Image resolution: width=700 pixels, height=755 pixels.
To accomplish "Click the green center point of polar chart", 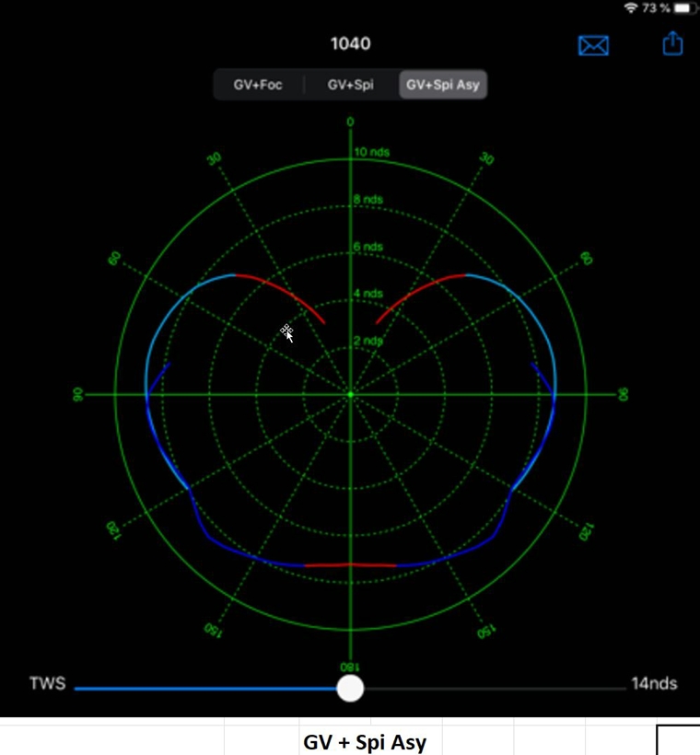I will [350, 395].
